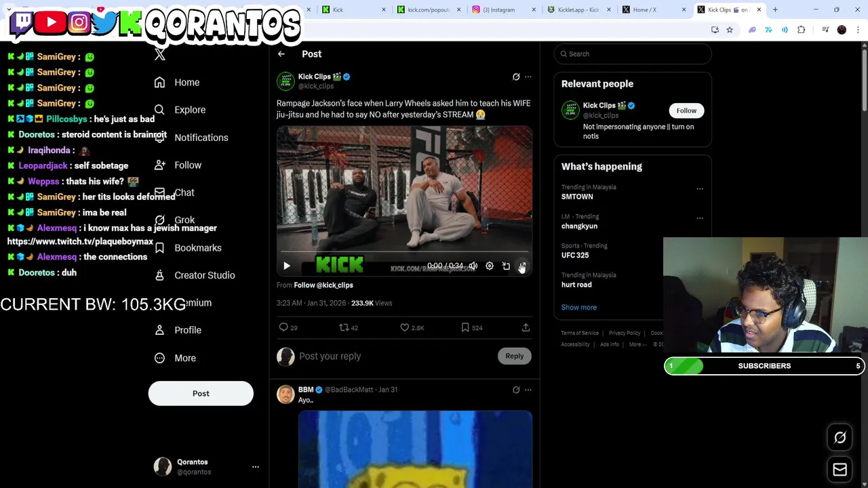Image resolution: width=868 pixels, height=488 pixels.
Task: Open the X logo home icon
Action: click(160, 55)
